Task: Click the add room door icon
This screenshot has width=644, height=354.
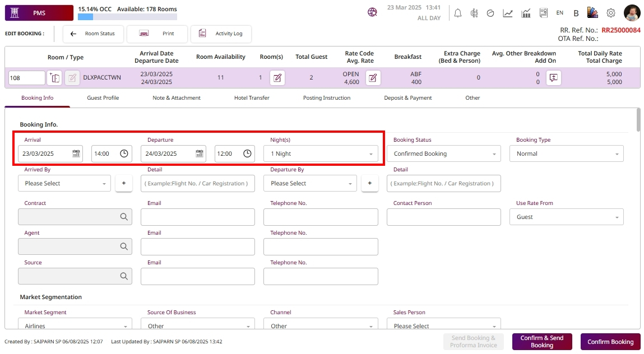Action: [54, 78]
